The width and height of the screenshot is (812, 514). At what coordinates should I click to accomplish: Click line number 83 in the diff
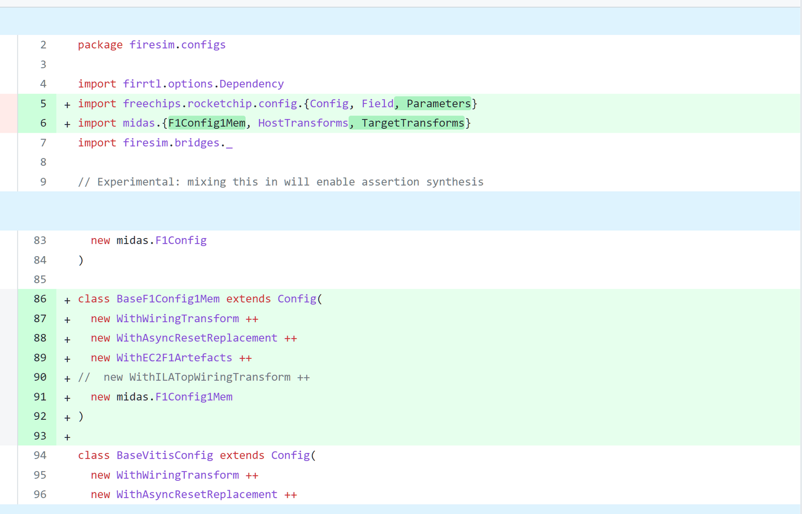[x=40, y=240]
